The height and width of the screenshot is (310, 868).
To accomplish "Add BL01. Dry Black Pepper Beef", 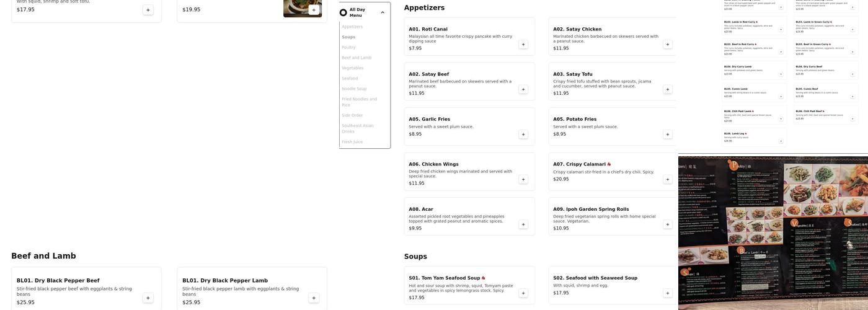I will click(148, 298).
